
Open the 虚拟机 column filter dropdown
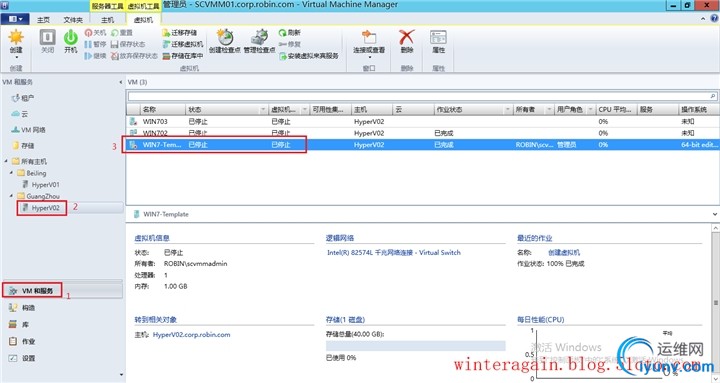[304, 109]
